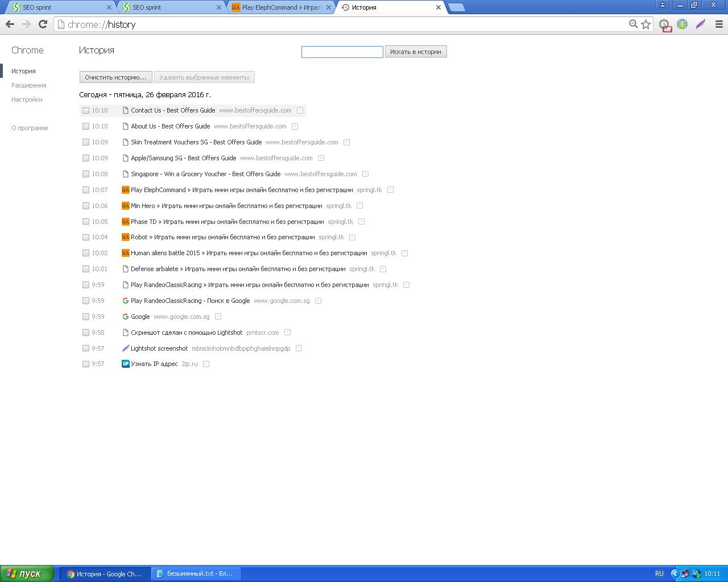Open the Узнать IP адрес link
This screenshot has width=728, height=582.
tap(154, 364)
